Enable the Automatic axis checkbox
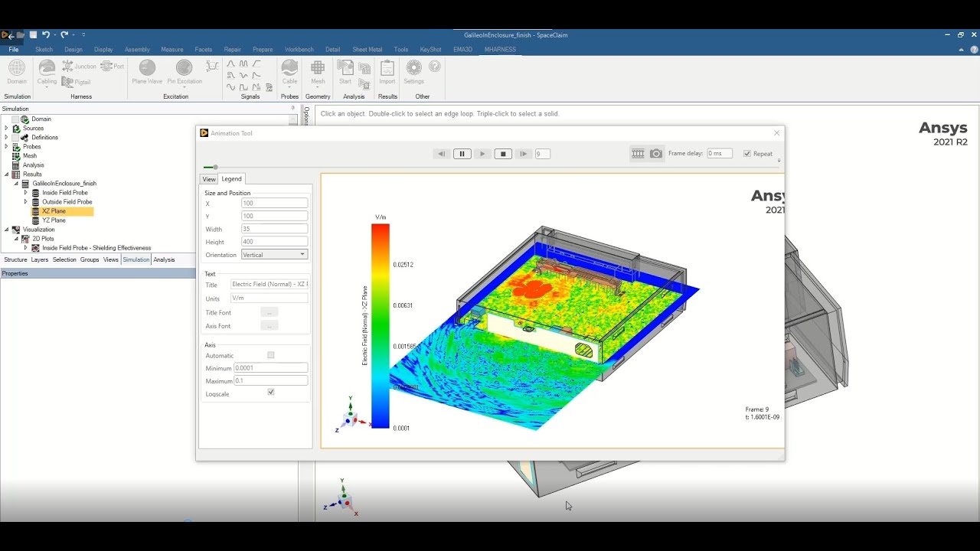Viewport: 980px width, 551px height. coord(271,355)
